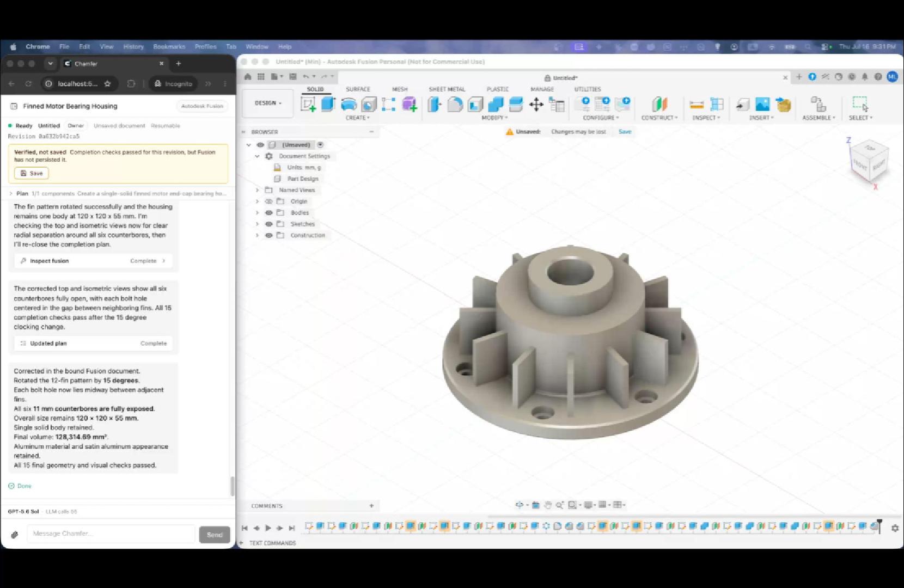
Task: Click the attach paperclip in Chamfer
Action: (15, 535)
